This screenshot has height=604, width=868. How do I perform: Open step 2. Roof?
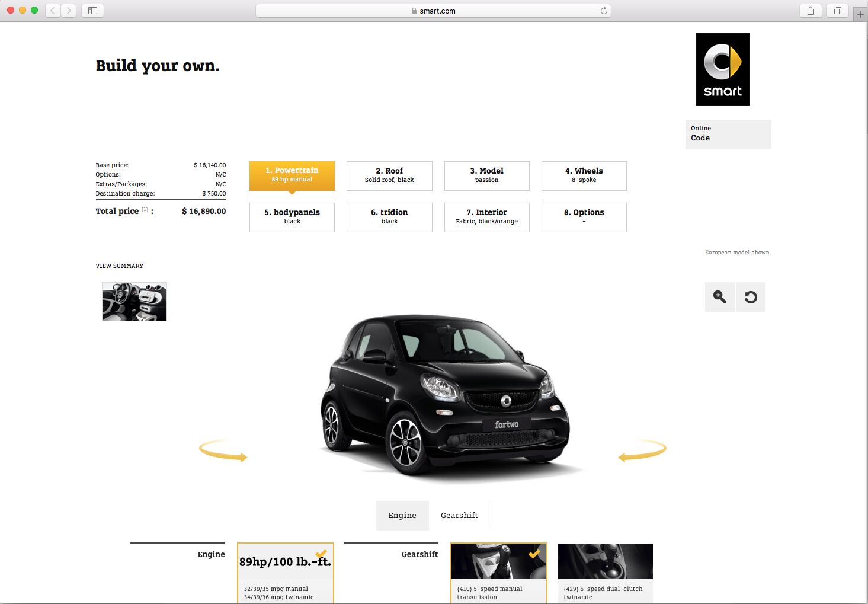coord(389,176)
